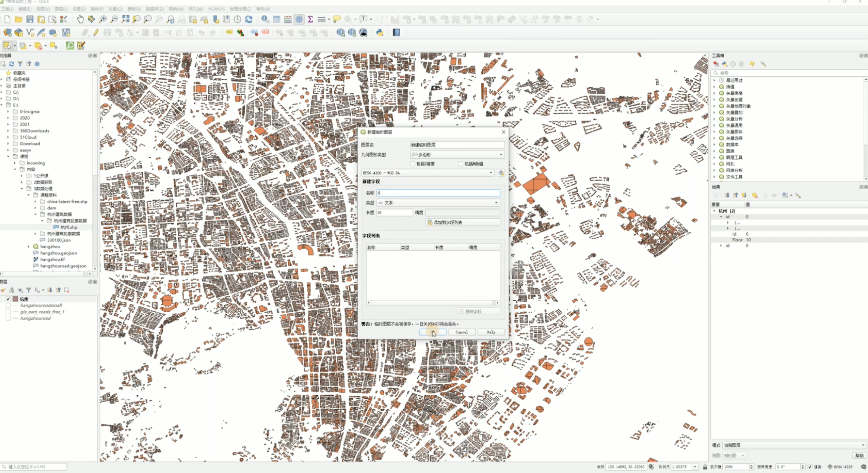
Task: Click the 图层名 input field
Action: [x=457, y=145]
